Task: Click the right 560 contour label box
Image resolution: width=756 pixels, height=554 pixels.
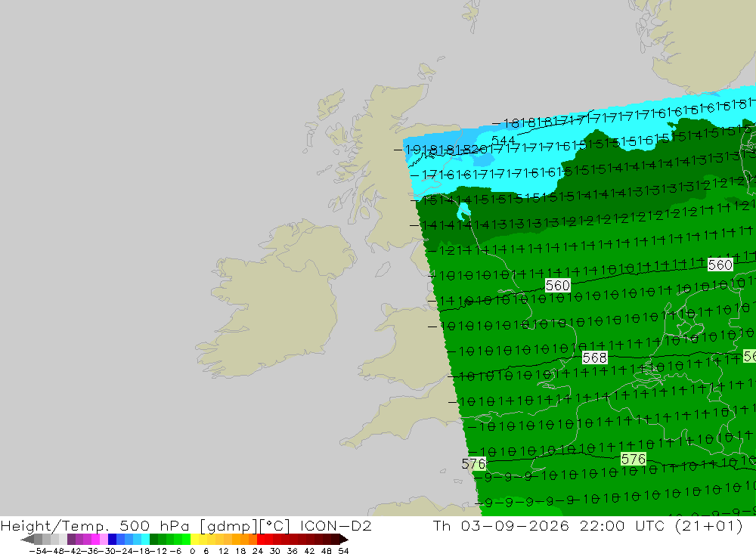Action: pos(720,265)
